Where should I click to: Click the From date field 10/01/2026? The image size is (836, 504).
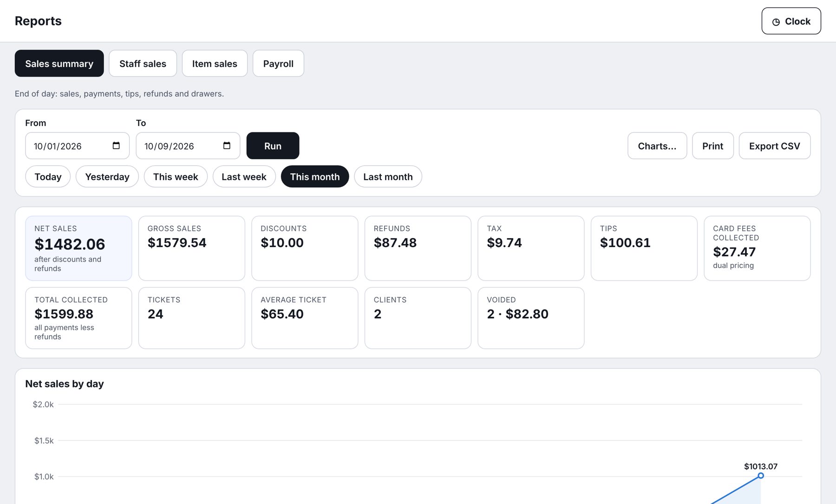coord(77,146)
